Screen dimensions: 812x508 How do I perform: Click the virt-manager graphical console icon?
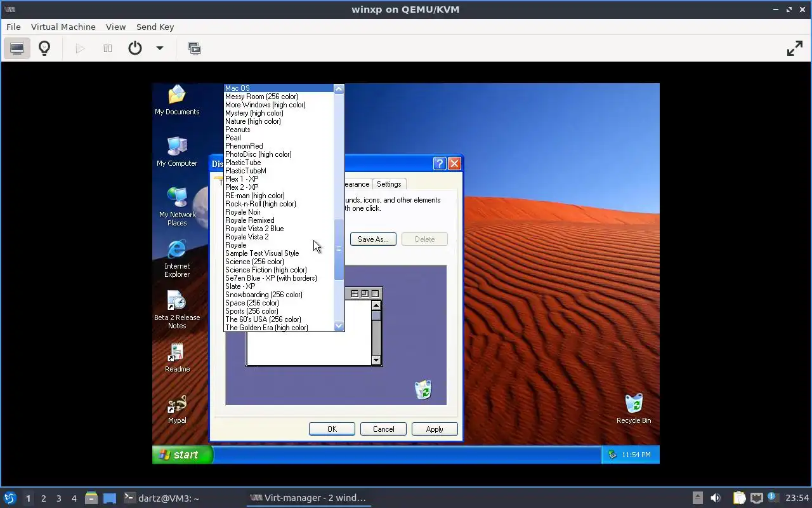pos(17,48)
